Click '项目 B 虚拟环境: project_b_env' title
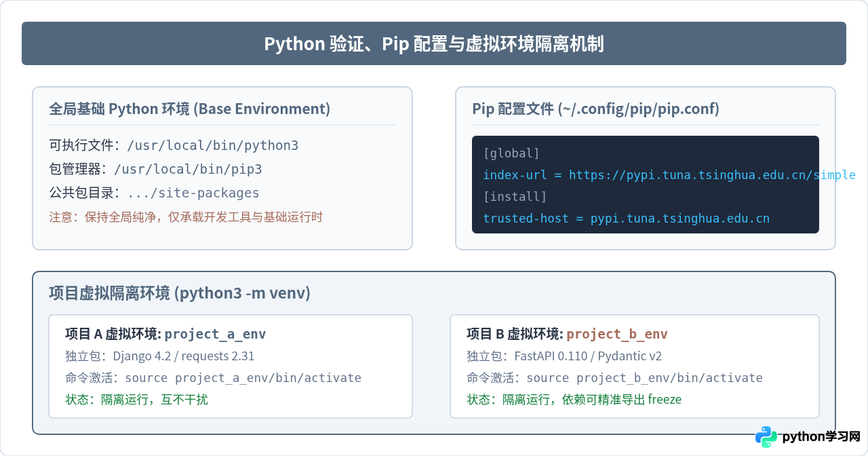868x456 pixels. click(567, 334)
